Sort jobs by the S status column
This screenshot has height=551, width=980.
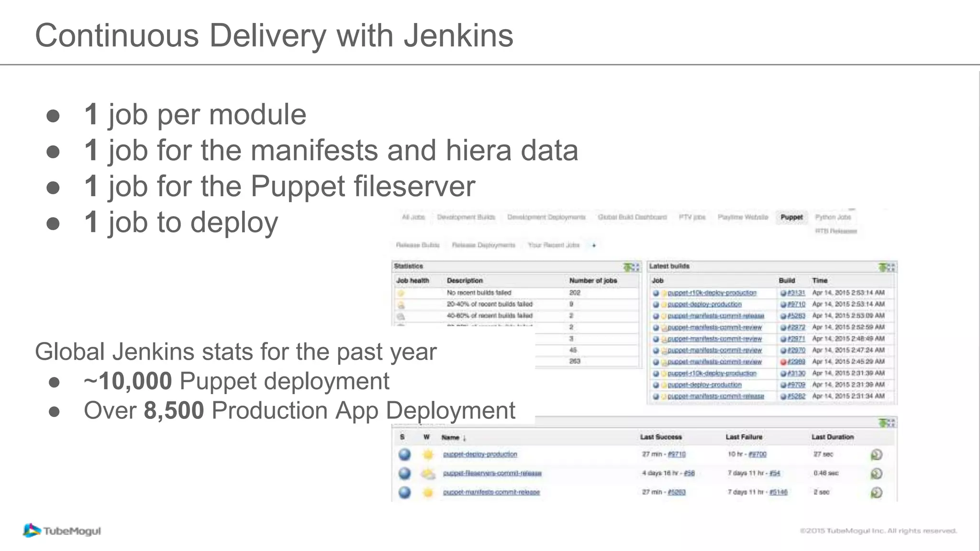[x=402, y=437]
